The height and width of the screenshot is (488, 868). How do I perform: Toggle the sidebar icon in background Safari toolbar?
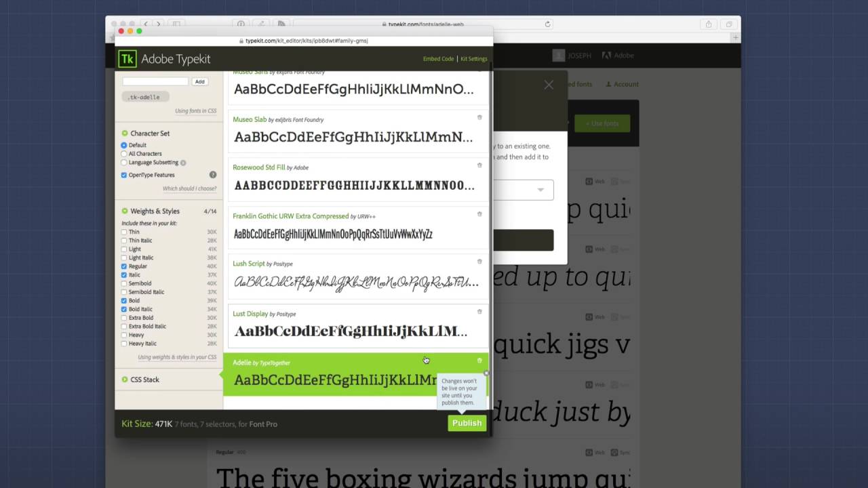176,24
